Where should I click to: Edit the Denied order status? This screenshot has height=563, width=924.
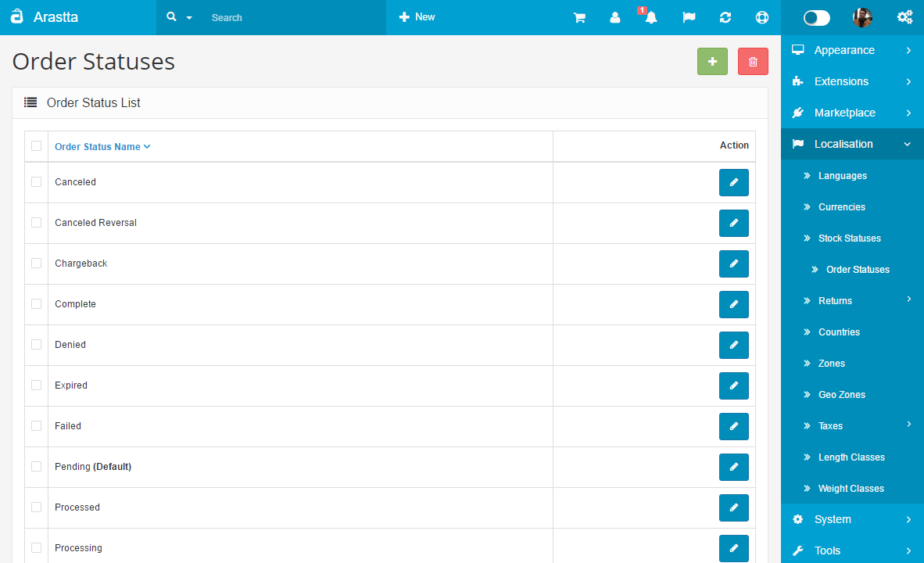point(734,346)
